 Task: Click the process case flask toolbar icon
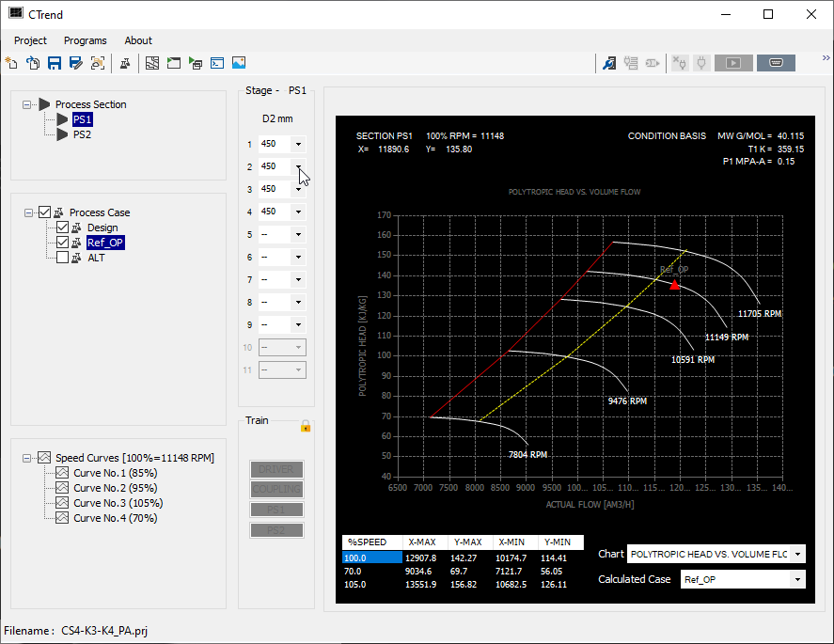[x=125, y=64]
